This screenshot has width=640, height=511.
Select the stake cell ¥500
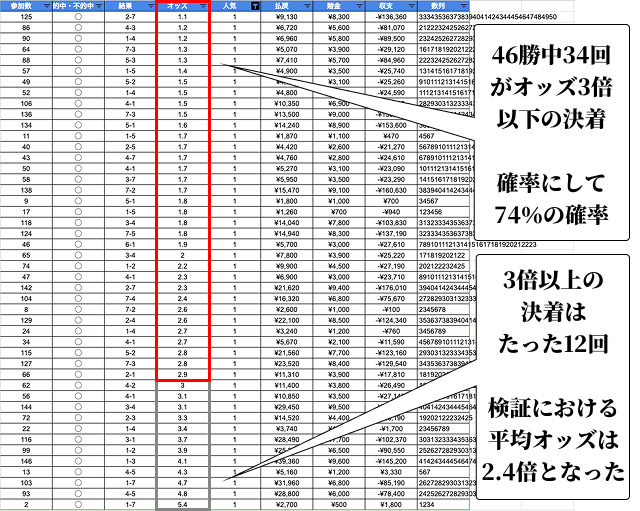click(x=338, y=504)
